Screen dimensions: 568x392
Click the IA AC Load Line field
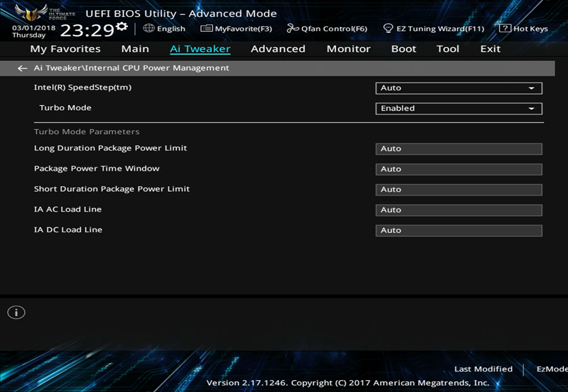pyautogui.click(x=459, y=210)
